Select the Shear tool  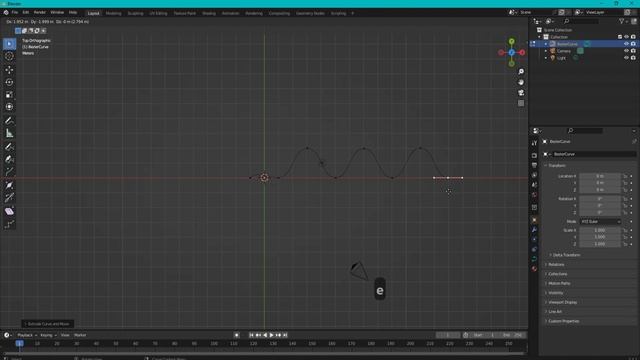(x=9, y=211)
